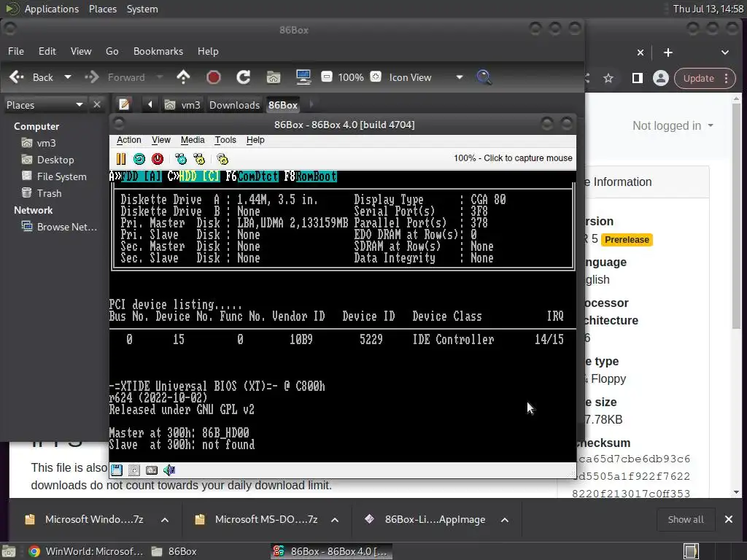
Task: Click the green hard reset icon
Action: point(139,159)
